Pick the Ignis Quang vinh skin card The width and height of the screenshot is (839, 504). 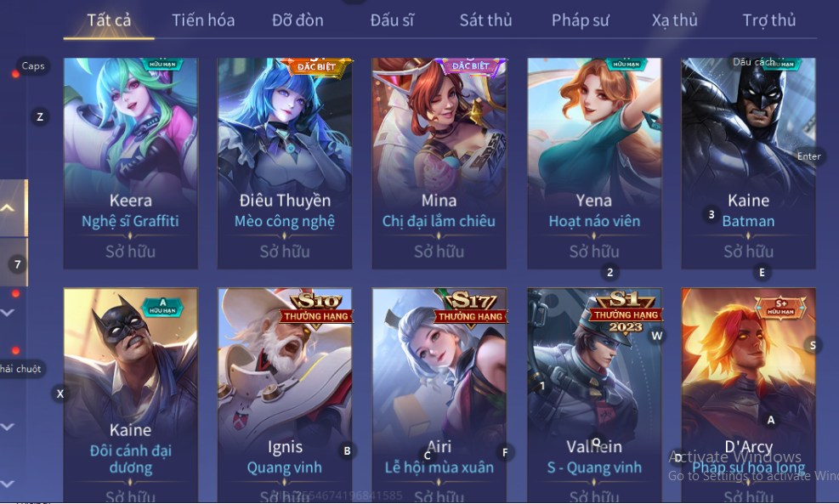285,395
